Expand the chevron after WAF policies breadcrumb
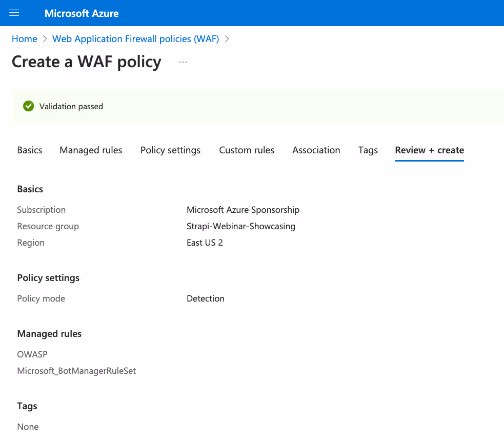 (227, 38)
